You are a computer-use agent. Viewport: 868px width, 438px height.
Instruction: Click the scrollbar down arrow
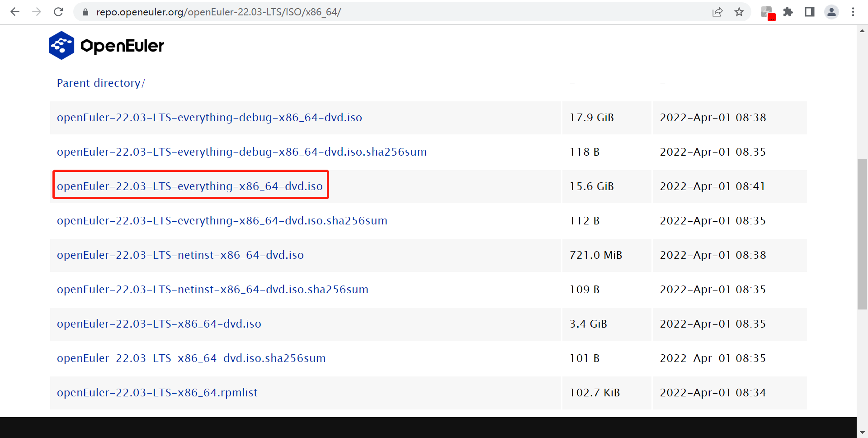point(862,433)
